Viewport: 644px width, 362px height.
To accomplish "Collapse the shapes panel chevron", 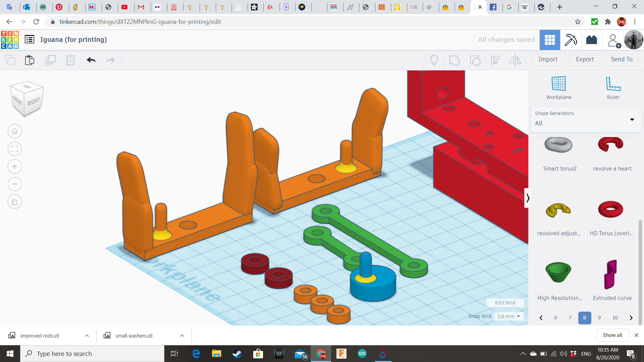I will coord(528,198).
